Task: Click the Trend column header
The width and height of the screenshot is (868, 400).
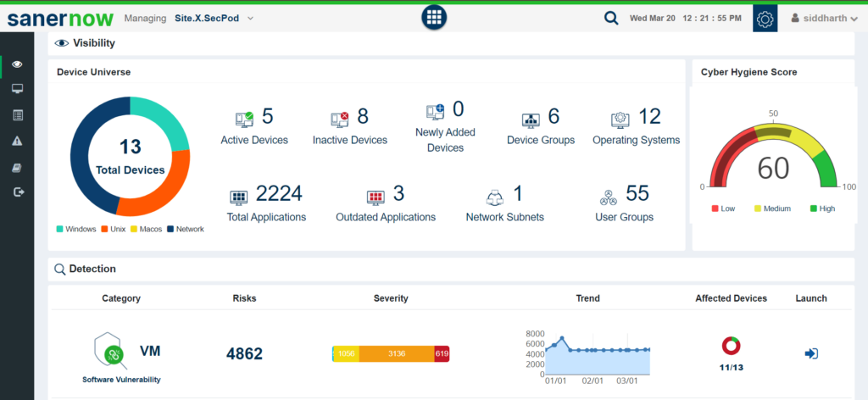Action: point(587,298)
